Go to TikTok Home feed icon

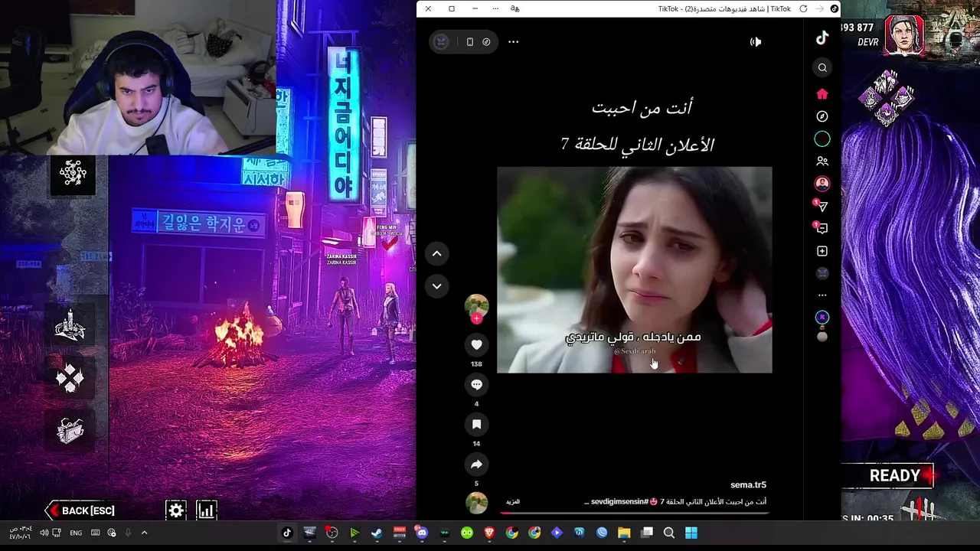[x=822, y=93]
